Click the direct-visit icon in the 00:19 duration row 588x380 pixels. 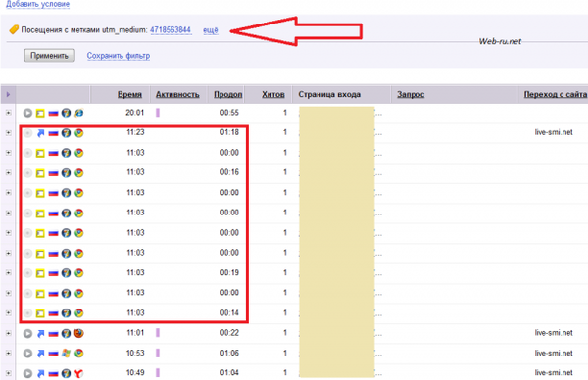tap(40, 273)
